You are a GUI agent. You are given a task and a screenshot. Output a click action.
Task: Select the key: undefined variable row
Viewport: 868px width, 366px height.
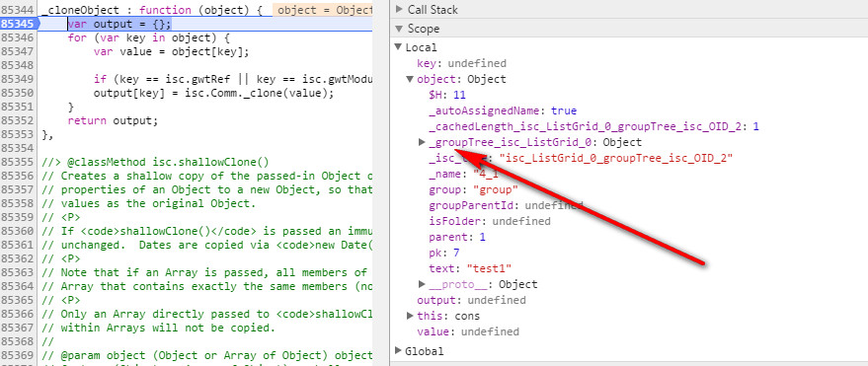coord(462,63)
